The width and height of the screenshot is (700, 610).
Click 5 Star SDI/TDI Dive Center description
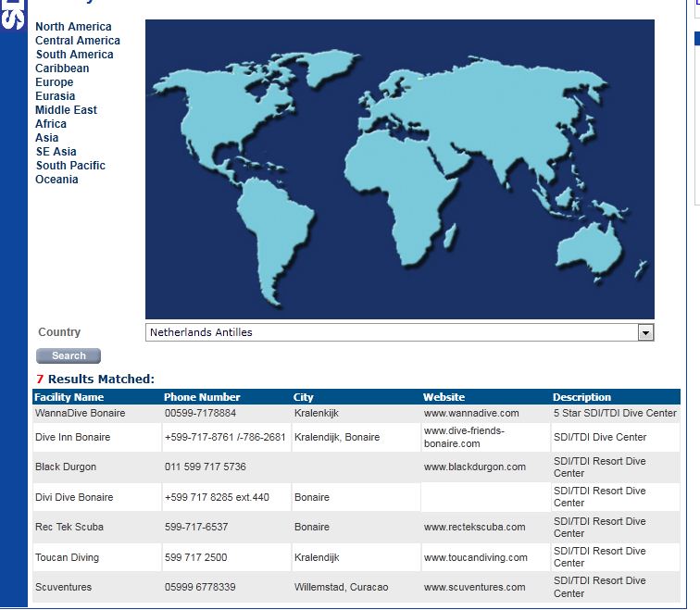point(615,413)
